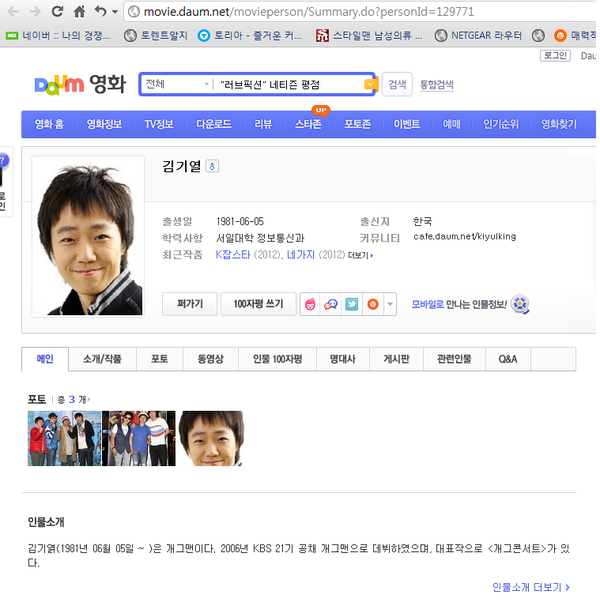Switch to 포토 tab
This screenshot has width=600, height=602.
pos(160,359)
